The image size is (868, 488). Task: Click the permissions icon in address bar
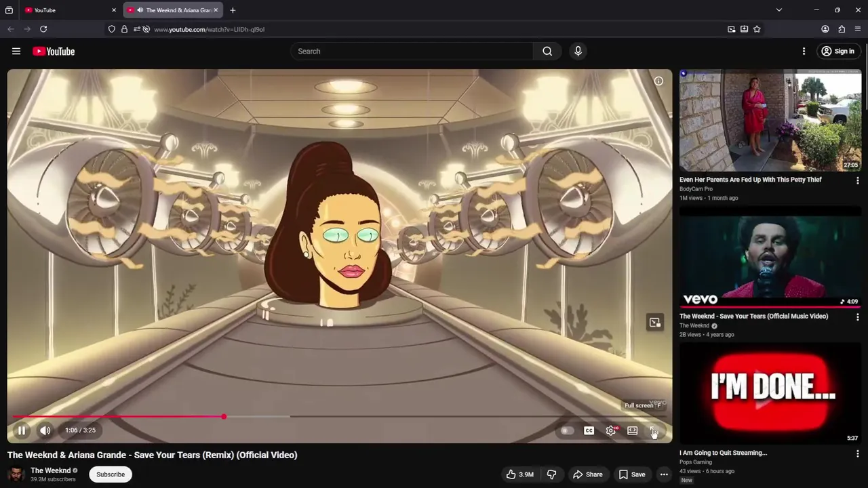pos(137,29)
